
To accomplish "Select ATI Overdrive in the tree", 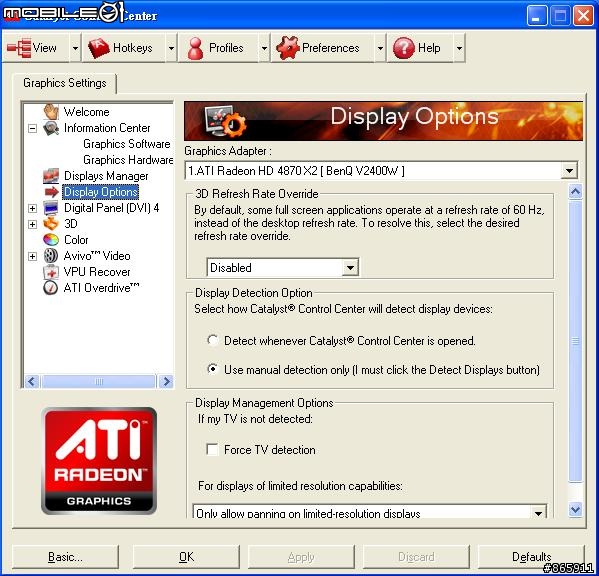I will pos(101,288).
